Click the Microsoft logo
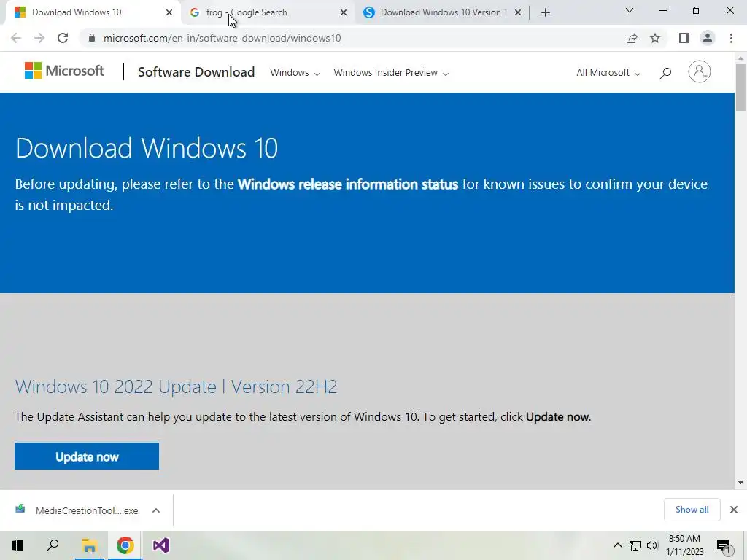This screenshot has width=747, height=560. click(64, 71)
